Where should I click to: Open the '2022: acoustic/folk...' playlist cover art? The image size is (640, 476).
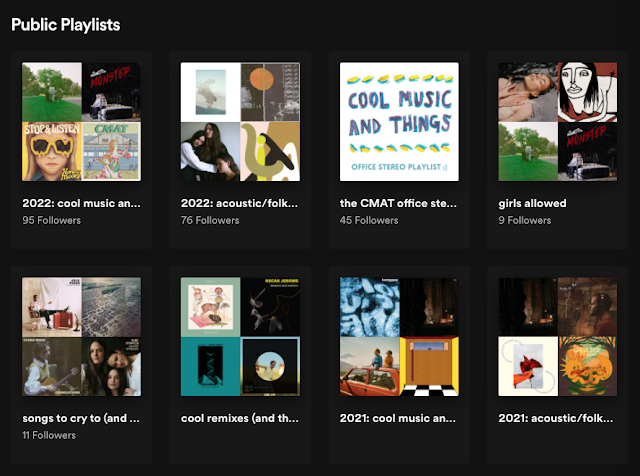point(240,122)
